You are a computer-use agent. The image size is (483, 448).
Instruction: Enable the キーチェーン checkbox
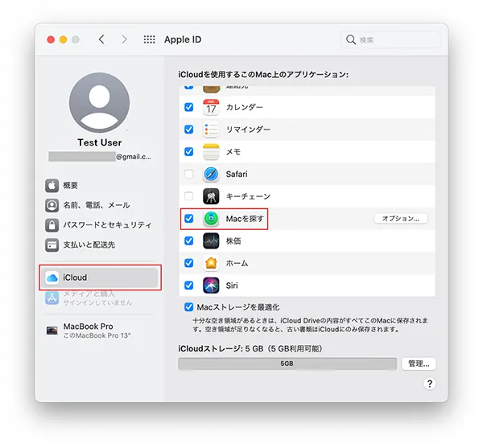(x=188, y=196)
